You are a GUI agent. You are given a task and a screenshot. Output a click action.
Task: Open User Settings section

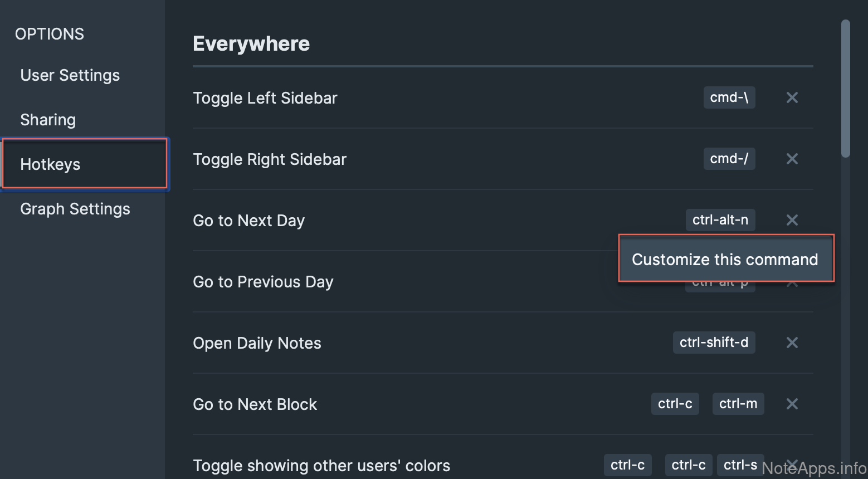pos(70,75)
